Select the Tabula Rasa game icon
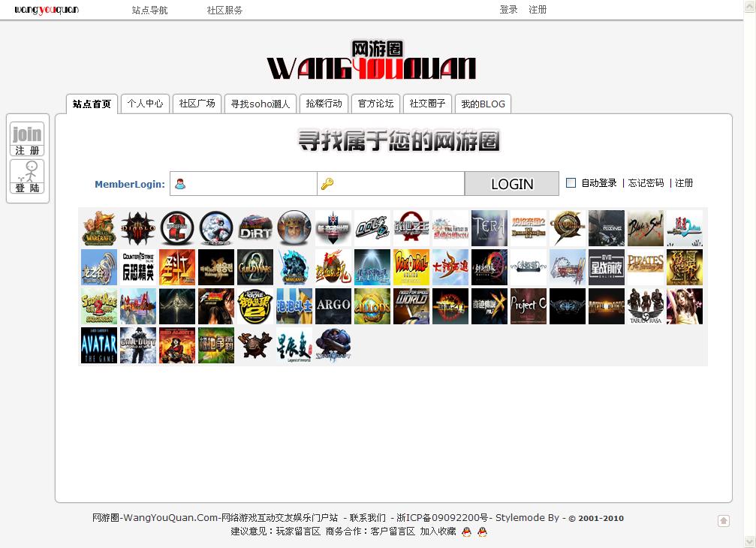The image size is (756, 548). (646, 306)
